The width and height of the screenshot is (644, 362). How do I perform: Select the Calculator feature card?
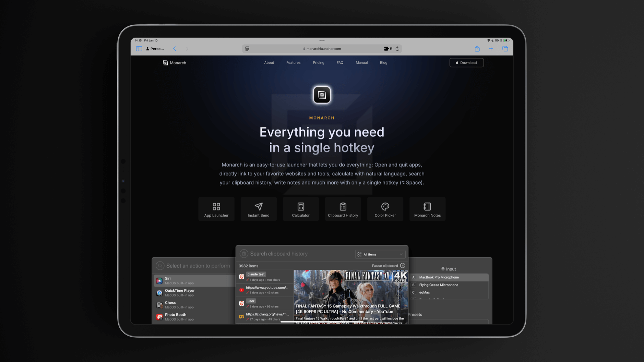coord(301,209)
